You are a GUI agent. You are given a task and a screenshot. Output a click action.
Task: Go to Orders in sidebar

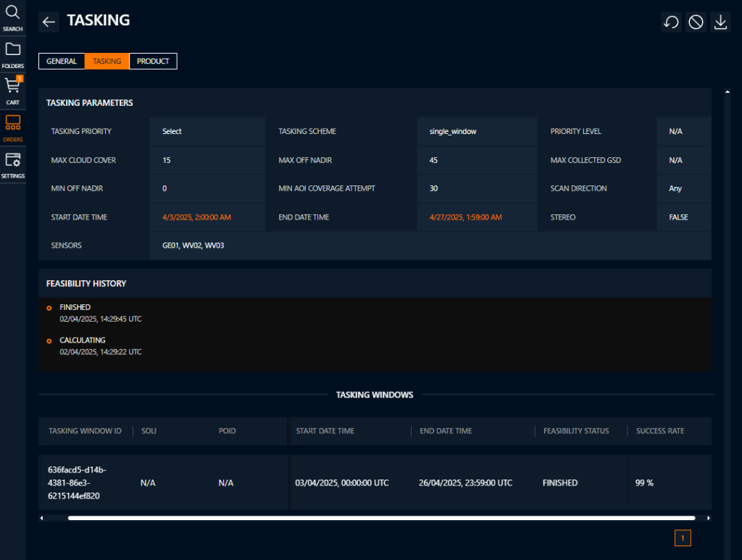[x=12, y=128]
